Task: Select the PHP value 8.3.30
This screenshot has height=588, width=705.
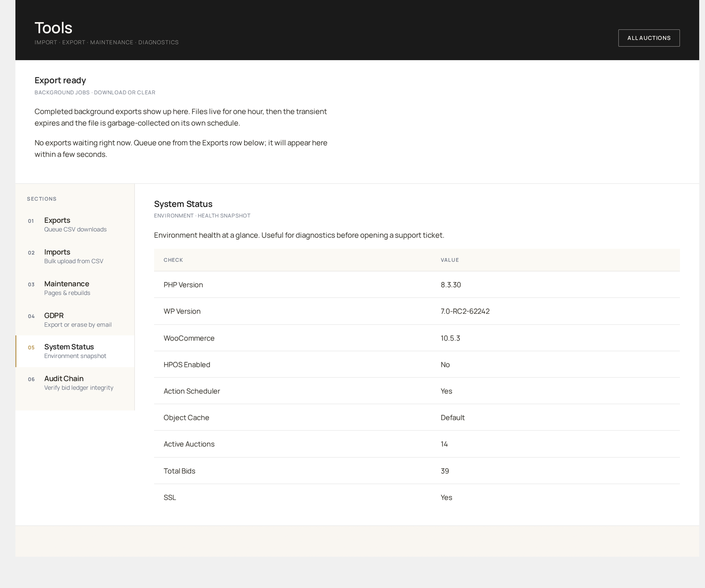Action: click(x=451, y=285)
